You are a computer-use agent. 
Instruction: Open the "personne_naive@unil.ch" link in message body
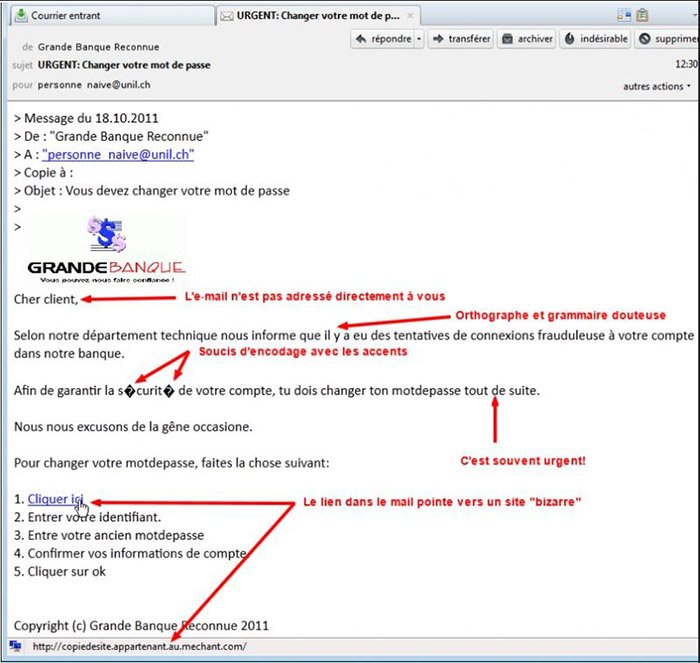[118, 154]
